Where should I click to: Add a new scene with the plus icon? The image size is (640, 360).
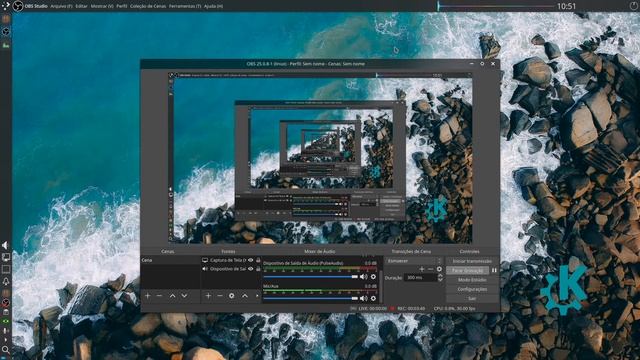point(148,296)
